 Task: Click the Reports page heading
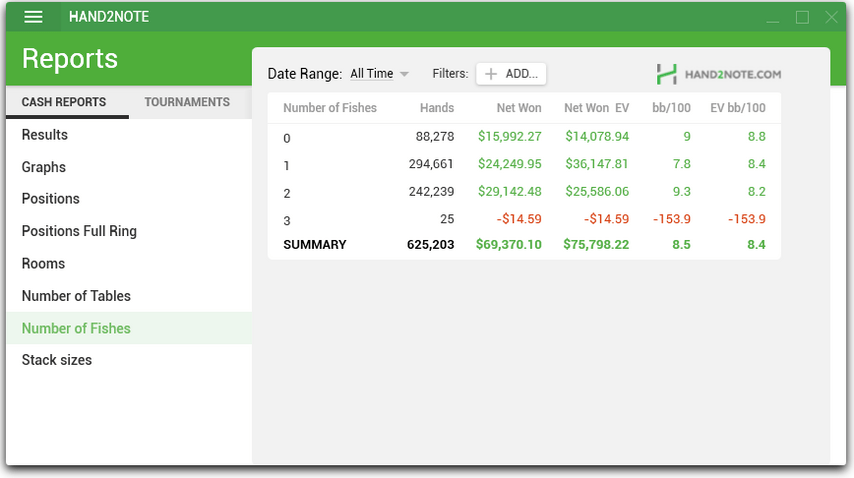(x=70, y=58)
